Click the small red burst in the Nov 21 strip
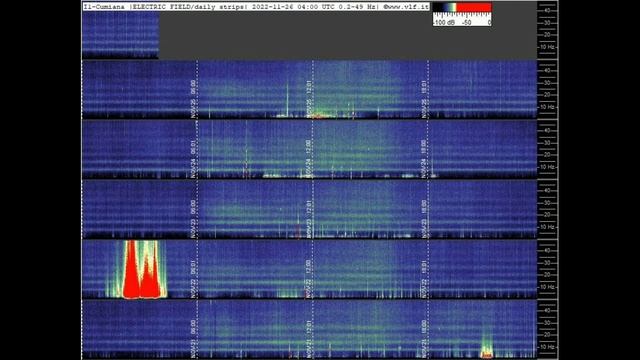The width and height of the screenshot is (640, 360). click(487, 353)
